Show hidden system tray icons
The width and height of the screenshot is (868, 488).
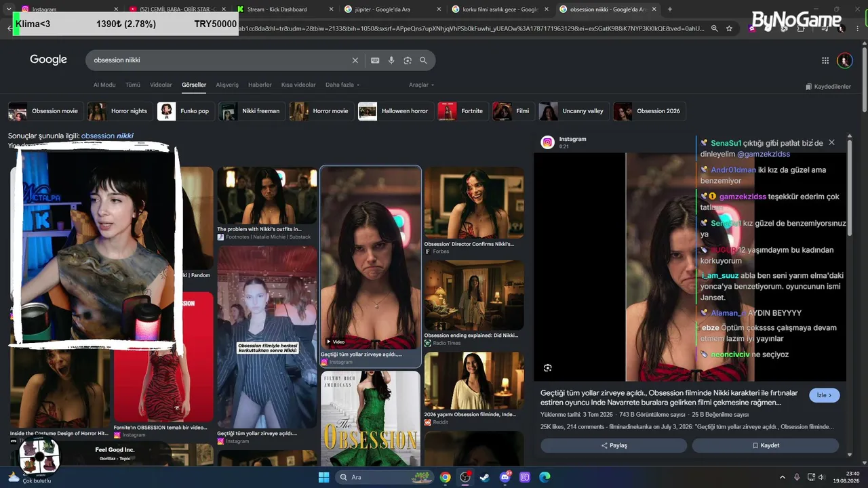(x=782, y=477)
